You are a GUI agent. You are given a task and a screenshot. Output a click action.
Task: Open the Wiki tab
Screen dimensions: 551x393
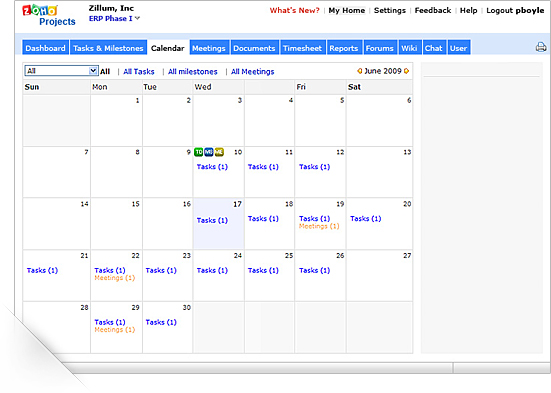409,48
